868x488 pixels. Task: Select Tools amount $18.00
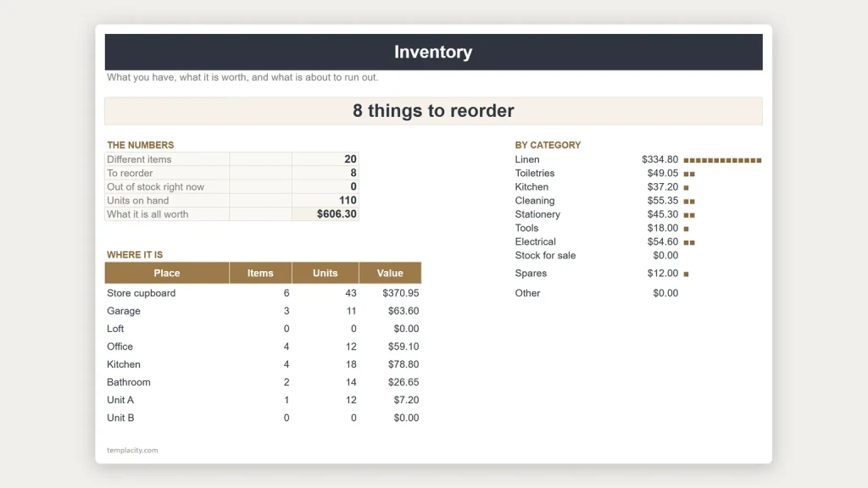(x=663, y=228)
